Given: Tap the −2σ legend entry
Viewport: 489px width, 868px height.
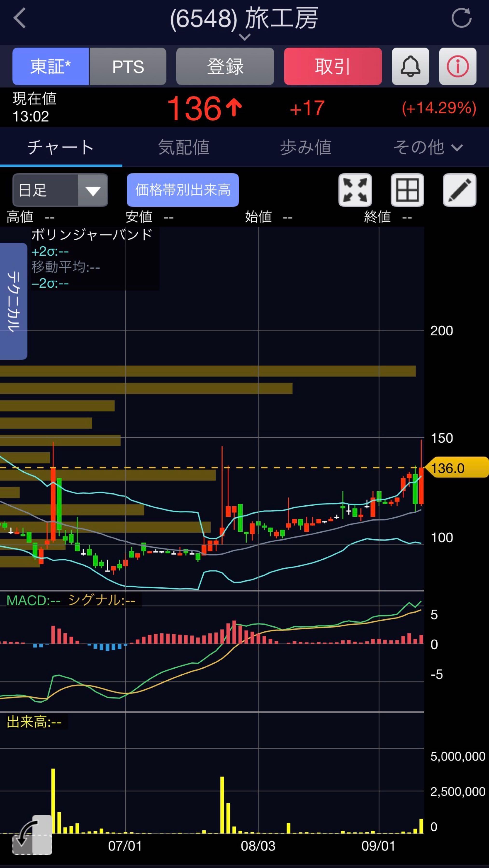Looking at the screenshot, I should 50,283.
